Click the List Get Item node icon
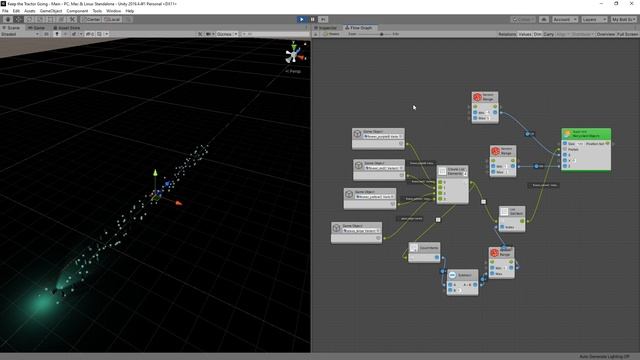Viewport: 640px width, 360px height. point(504,211)
